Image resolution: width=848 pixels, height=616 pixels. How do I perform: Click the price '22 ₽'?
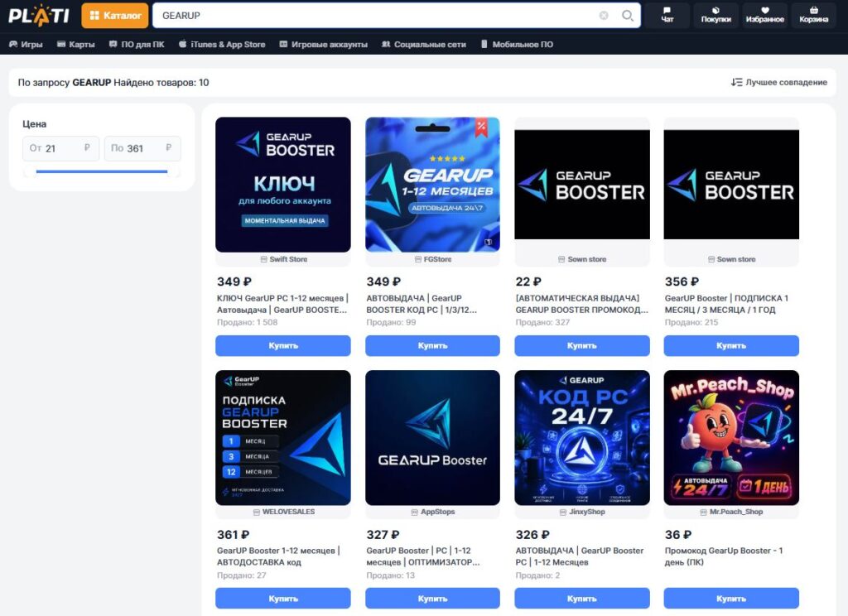tap(528, 282)
